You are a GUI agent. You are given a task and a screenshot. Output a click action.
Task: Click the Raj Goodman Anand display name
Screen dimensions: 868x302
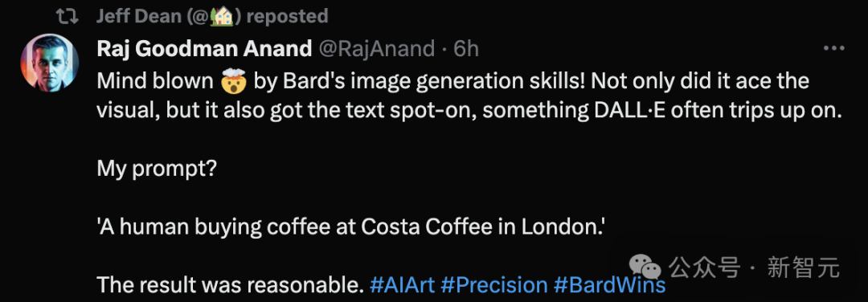click(x=204, y=49)
